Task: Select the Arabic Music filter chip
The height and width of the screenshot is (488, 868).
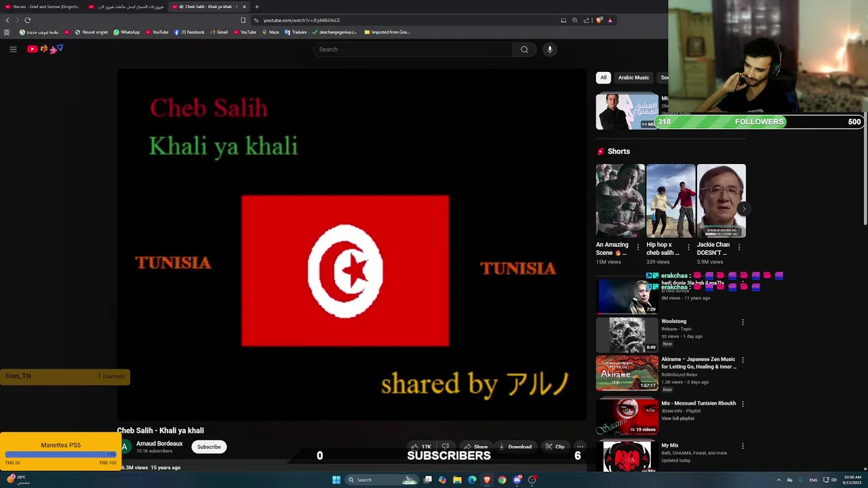Action: click(x=633, y=77)
